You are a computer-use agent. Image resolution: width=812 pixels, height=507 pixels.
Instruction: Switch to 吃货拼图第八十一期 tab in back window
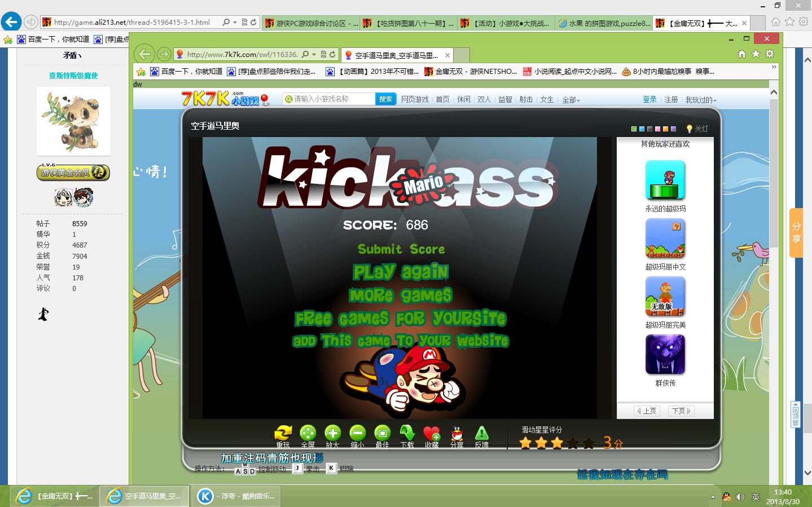pyautogui.click(x=409, y=23)
